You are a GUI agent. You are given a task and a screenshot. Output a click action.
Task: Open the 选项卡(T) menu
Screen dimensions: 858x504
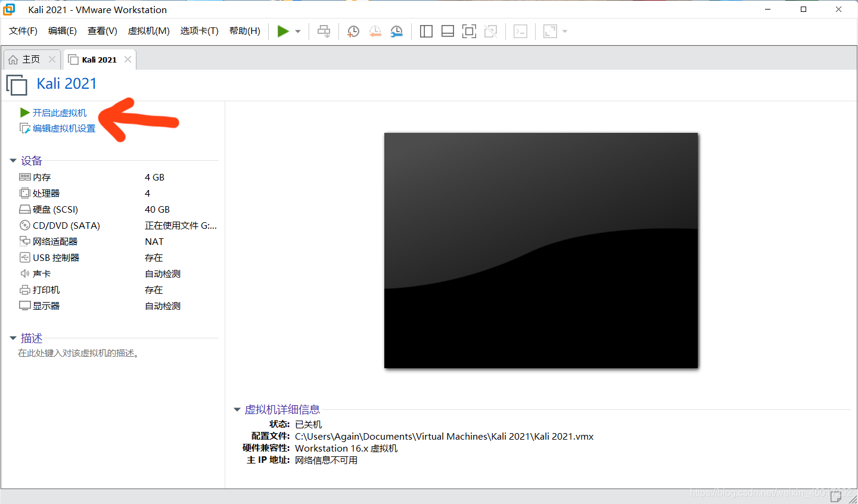click(x=200, y=31)
